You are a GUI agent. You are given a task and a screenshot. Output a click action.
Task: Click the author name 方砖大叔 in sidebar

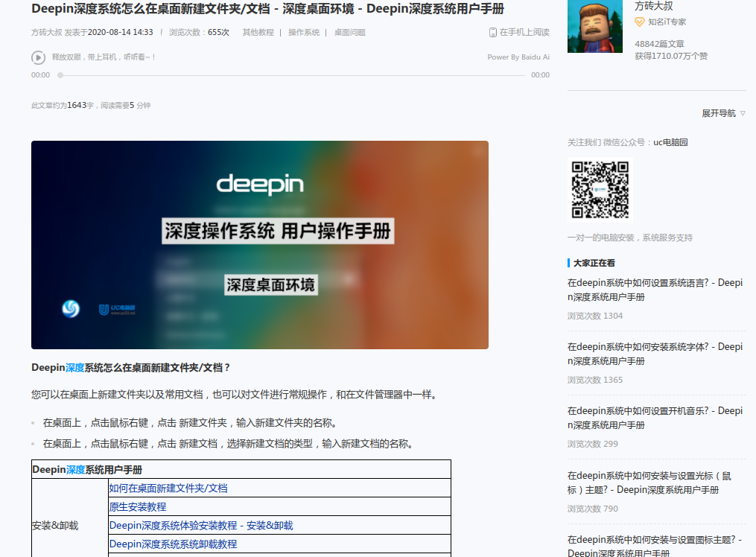[x=653, y=6]
